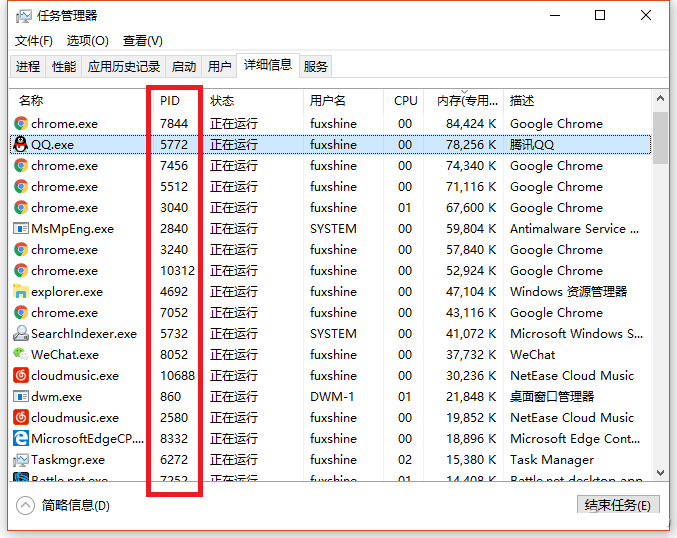
Task: Sort by the 内存(专用 column header
Action: (x=467, y=101)
